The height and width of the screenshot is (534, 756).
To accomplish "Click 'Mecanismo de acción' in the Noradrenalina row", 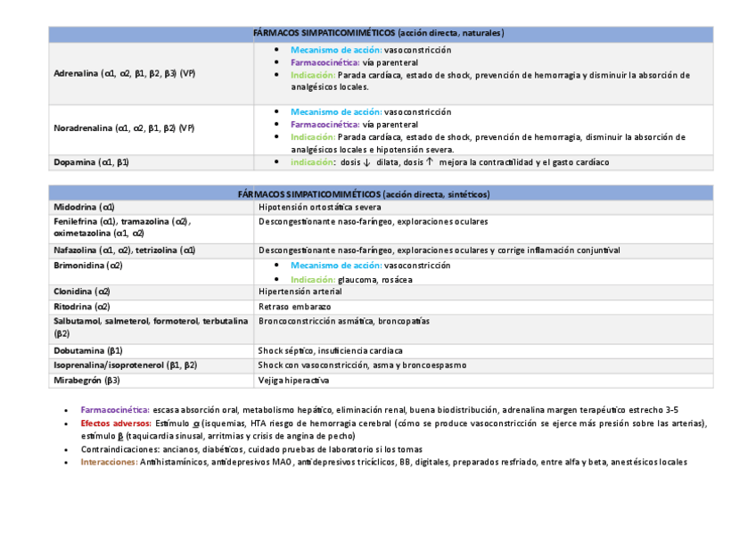I will pos(336,112).
